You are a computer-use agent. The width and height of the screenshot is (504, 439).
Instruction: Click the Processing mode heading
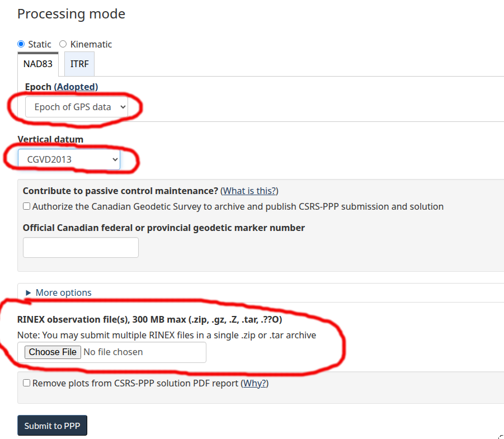(71, 14)
